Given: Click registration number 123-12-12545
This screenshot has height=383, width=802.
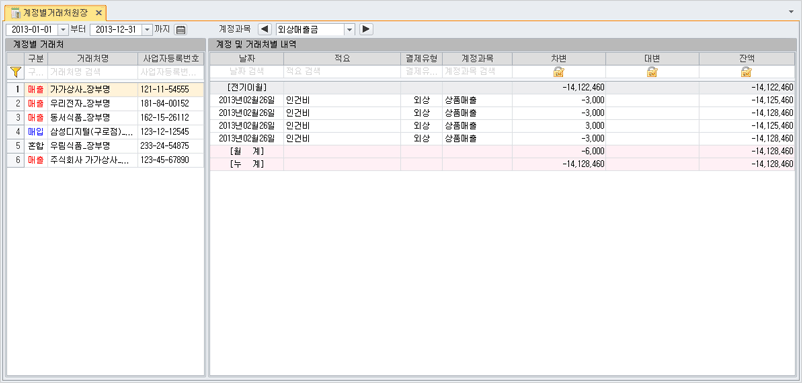Looking at the screenshot, I should click(x=164, y=131).
